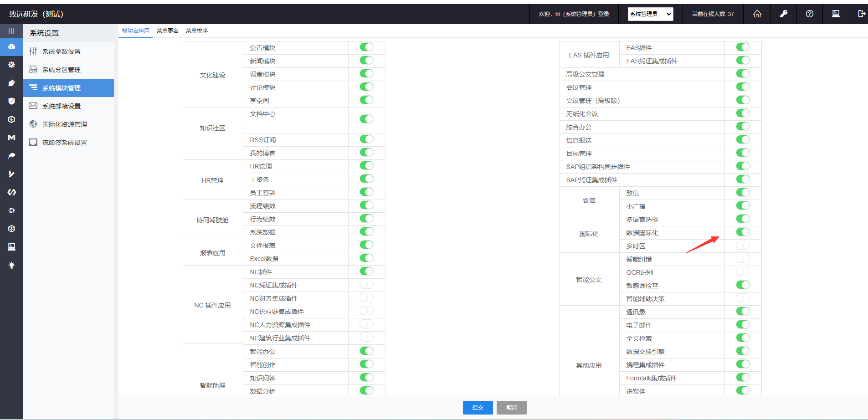Screen dimensions: 868x420
Task: Click the help question mark icon
Action: [809, 14]
